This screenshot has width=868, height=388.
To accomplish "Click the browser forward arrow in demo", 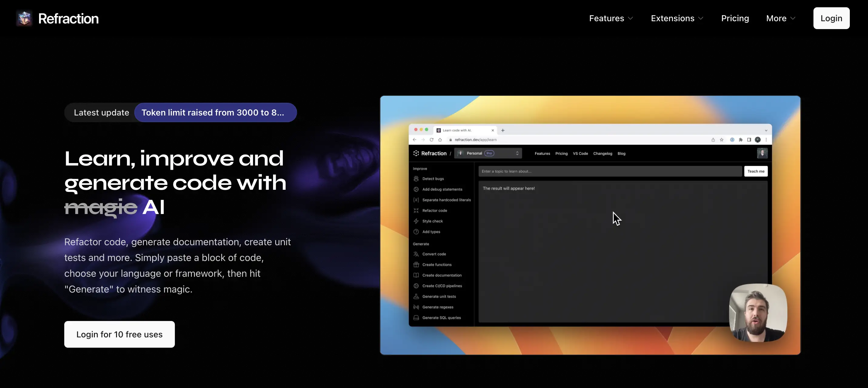I will (423, 139).
